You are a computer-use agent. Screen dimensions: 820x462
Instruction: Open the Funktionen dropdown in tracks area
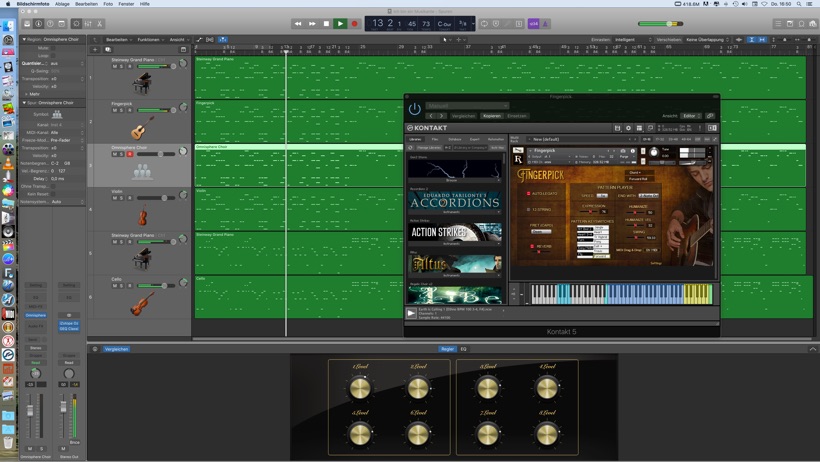pyautogui.click(x=151, y=39)
